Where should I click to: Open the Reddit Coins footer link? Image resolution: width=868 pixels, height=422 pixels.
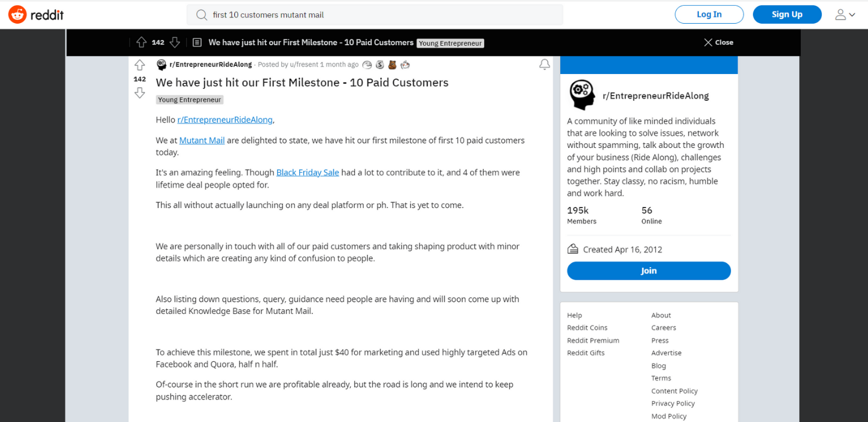pyautogui.click(x=587, y=328)
